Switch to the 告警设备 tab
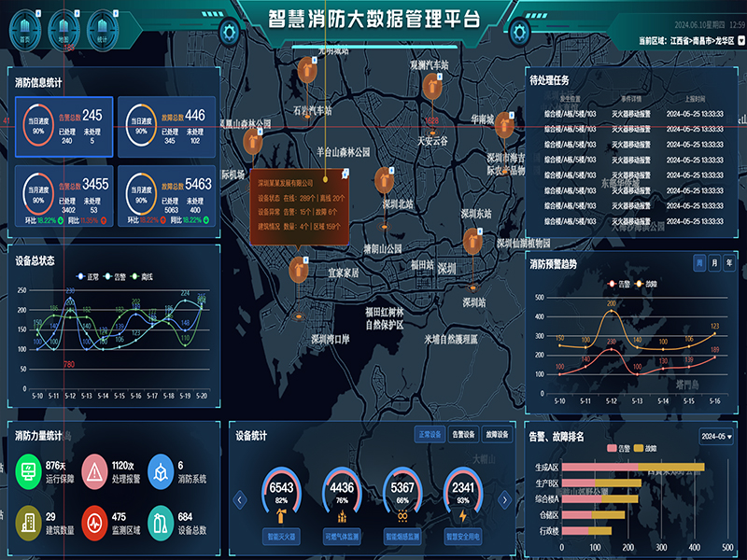The height and width of the screenshot is (560, 747). pyautogui.click(x=461, y=434)
